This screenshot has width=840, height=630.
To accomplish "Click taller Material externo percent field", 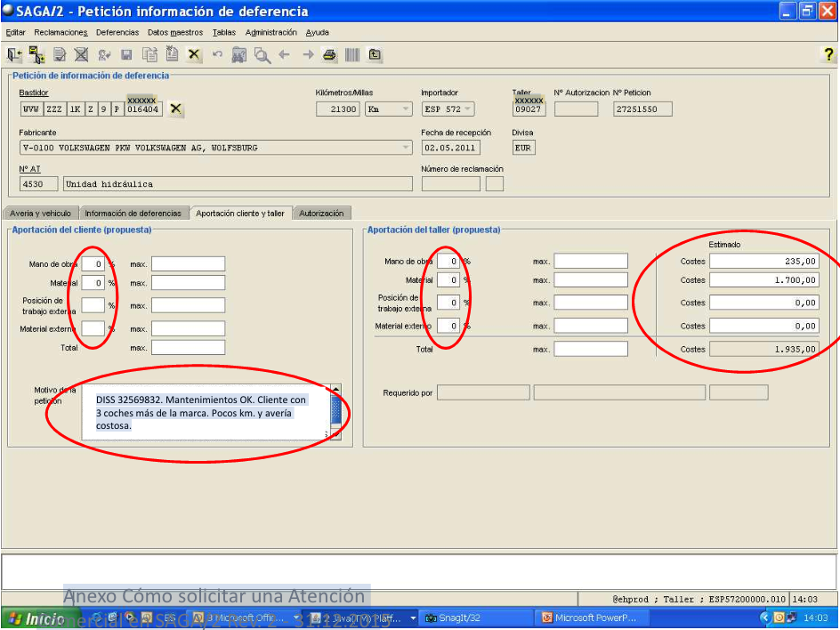I will pos(448,325).
